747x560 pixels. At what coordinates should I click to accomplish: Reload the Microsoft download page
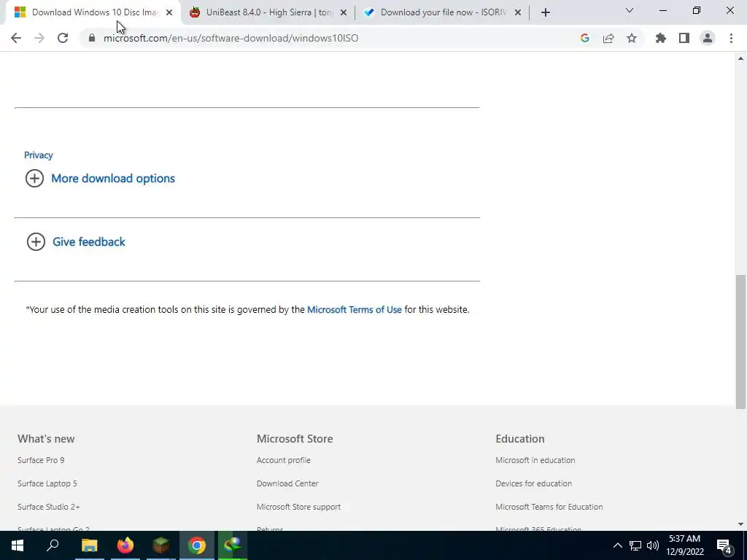(63, 38)
